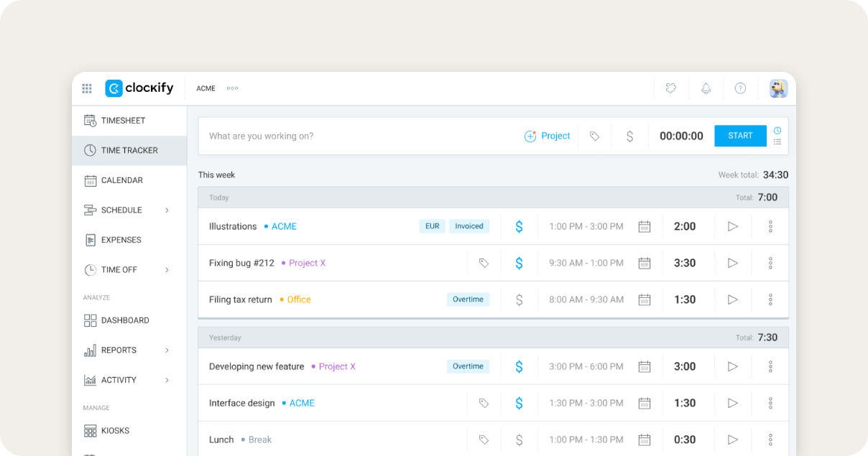Add a tag to the Lunch entry
This screenshot has height=456, width=868.
[484, 439]
